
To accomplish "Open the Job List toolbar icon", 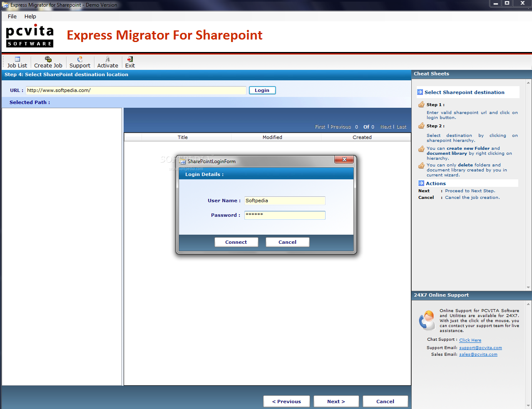I will coord(17,62).
